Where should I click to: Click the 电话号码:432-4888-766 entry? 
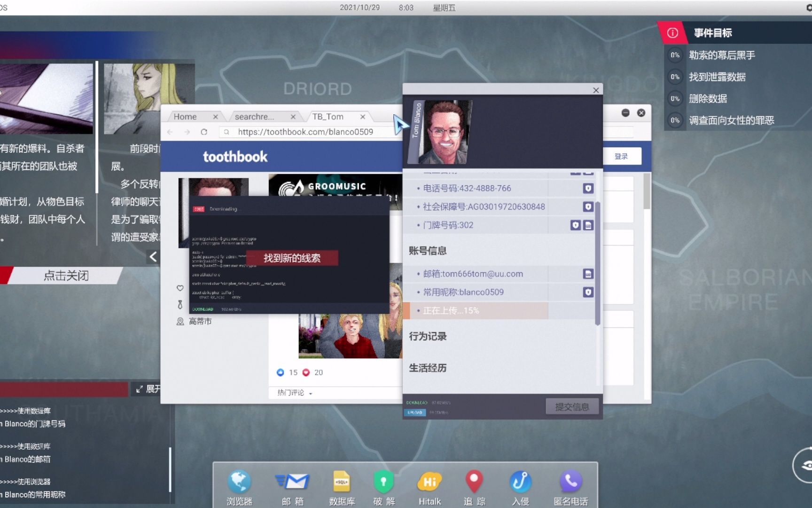click(467, 188)
